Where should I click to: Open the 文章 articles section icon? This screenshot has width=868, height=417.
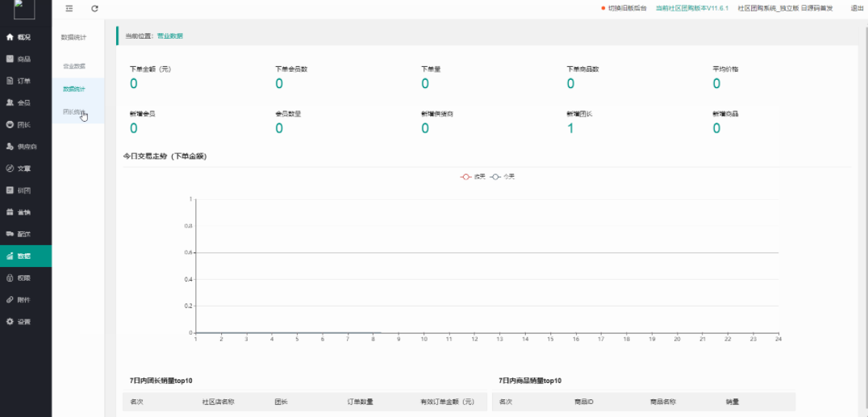point(10,169)
